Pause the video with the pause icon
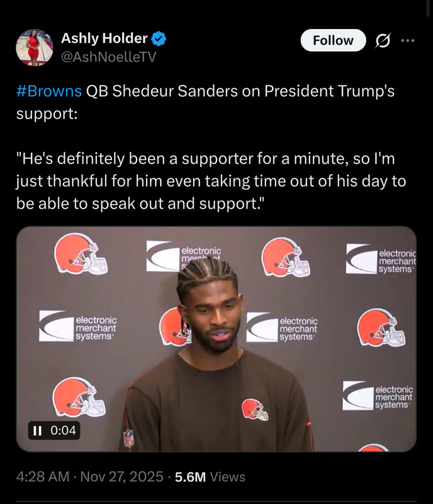 pyautogui.click(x=38, y=430)
